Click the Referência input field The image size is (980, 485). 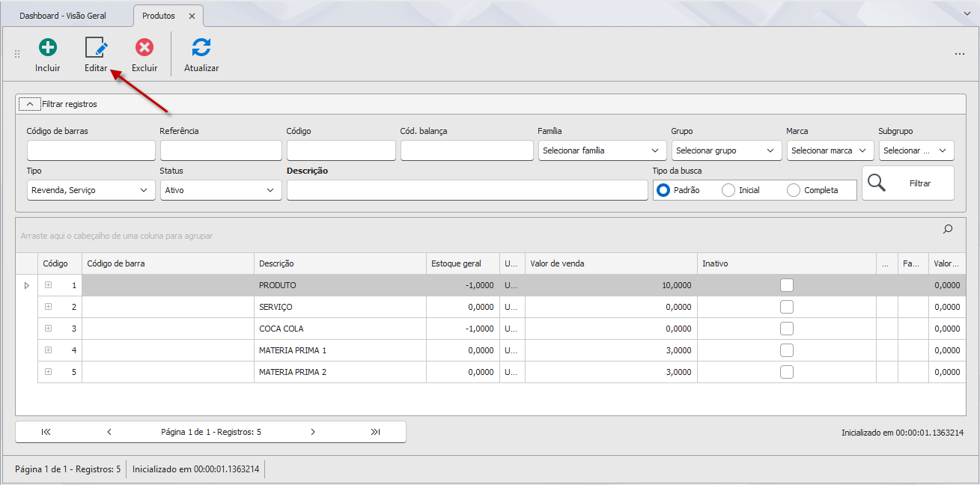click(221, 150)
